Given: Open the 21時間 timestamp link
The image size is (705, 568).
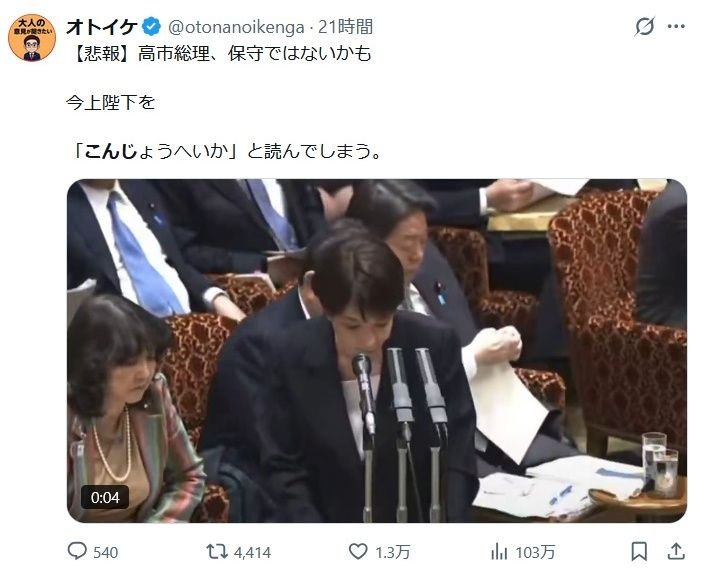Looking at the screenshot, I should (345, 27).
